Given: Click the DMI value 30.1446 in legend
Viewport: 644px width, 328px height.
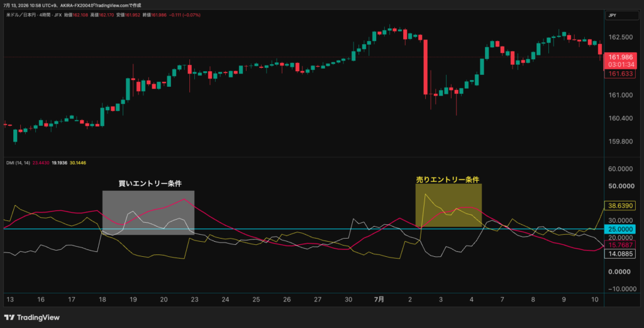Looking at the screenshot, I should click(x=78, y=163).
